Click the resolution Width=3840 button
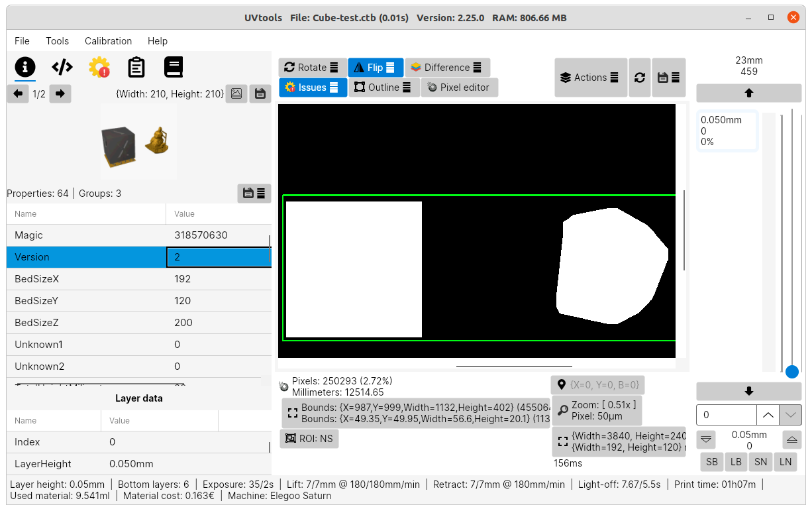 [619, 442]
